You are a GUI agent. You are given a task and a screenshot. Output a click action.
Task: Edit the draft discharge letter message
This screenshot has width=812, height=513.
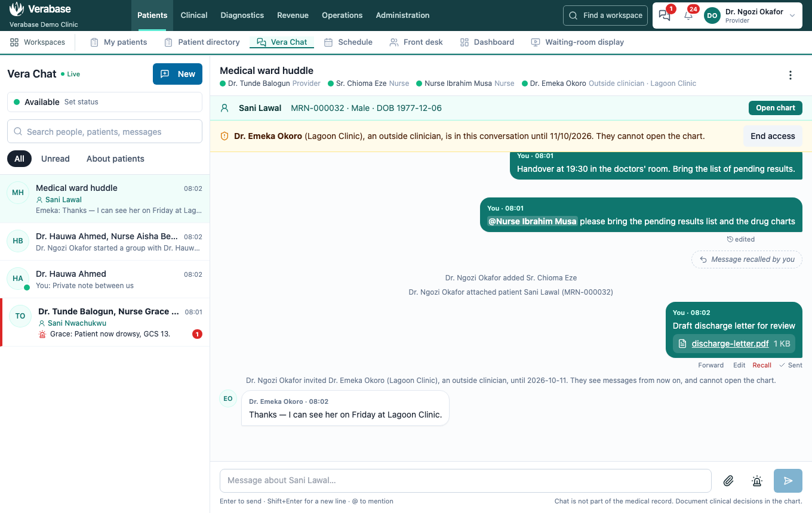pyautogui.click(x=739, y=365)
